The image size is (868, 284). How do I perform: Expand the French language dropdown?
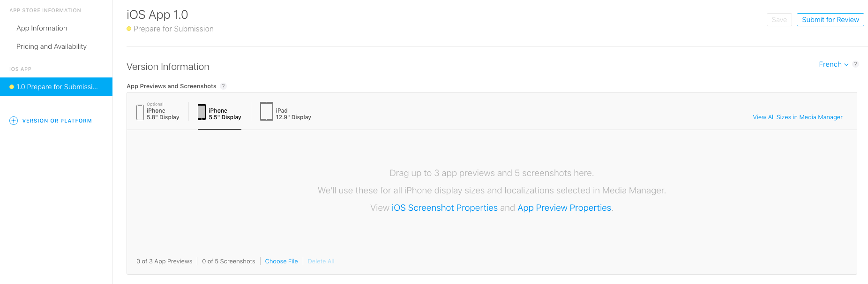click(833, 64)
